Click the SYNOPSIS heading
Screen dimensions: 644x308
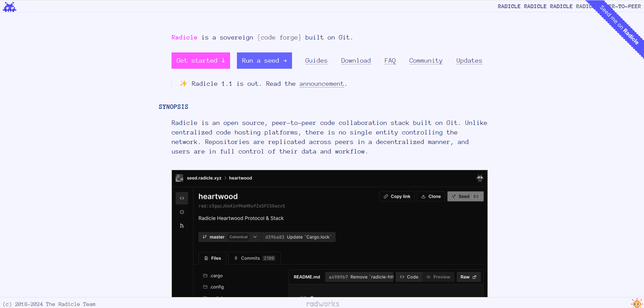(173, 107)
